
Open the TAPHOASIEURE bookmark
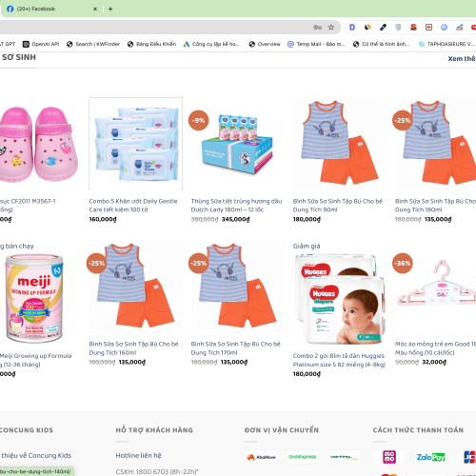pos(446,44)
